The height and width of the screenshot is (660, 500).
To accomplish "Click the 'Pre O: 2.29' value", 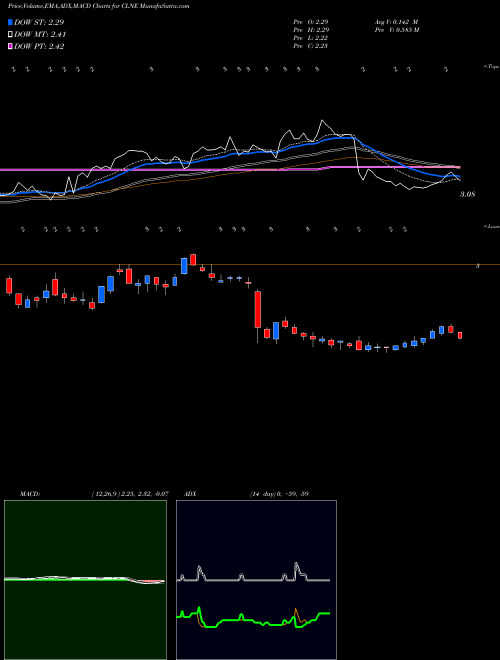I will [x=311, y=21].
